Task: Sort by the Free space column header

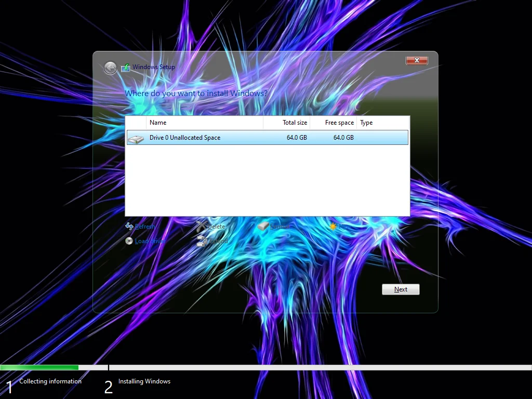Action: [333, 123]
